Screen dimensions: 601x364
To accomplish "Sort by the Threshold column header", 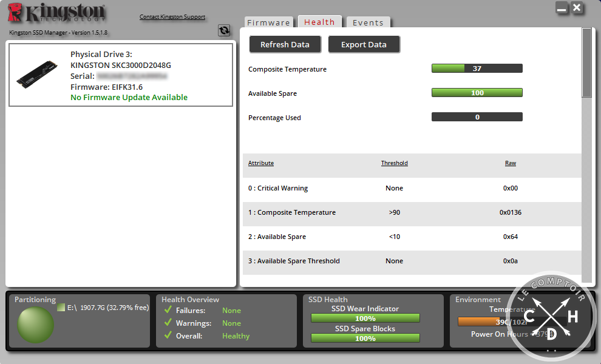I will tap(394, 163).
